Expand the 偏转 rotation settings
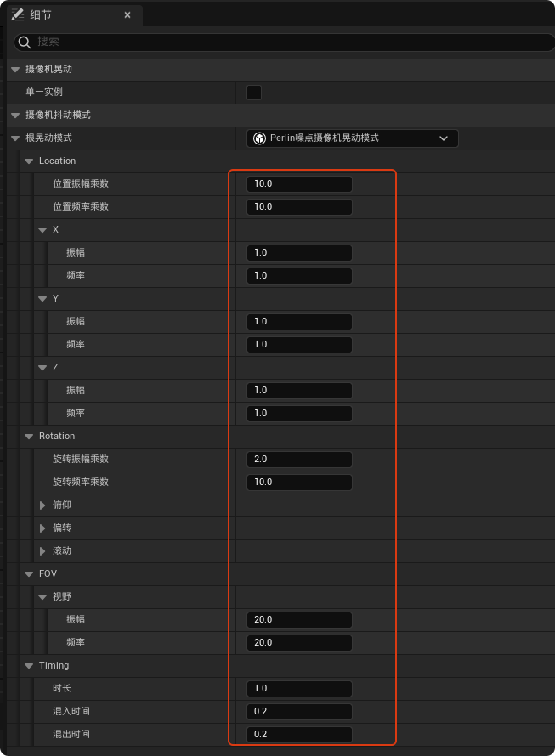 (x=43, y=528)
